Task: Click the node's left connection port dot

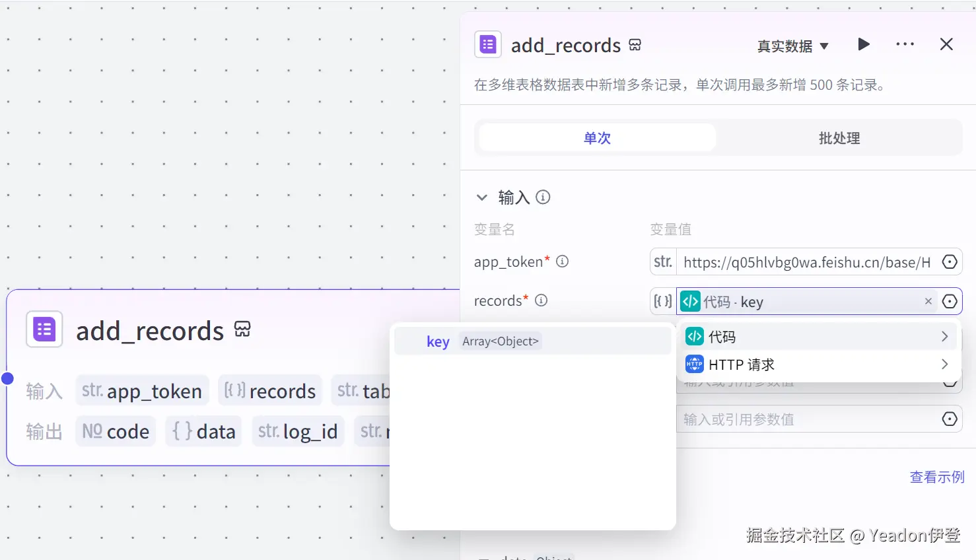Action: point(7,378)
